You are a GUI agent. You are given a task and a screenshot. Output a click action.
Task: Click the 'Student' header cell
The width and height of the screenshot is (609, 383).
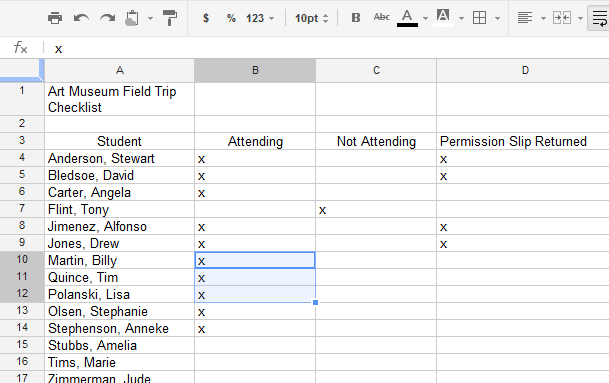(x=120, y=141)
